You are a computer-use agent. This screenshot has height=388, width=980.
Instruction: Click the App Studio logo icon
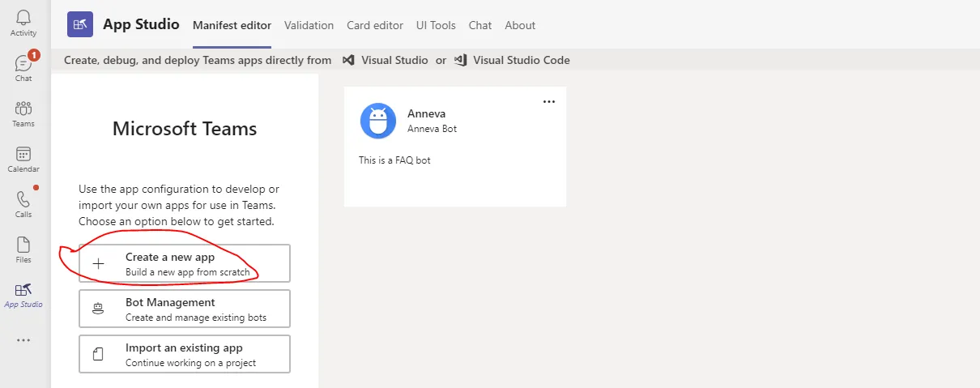point(80,25)
